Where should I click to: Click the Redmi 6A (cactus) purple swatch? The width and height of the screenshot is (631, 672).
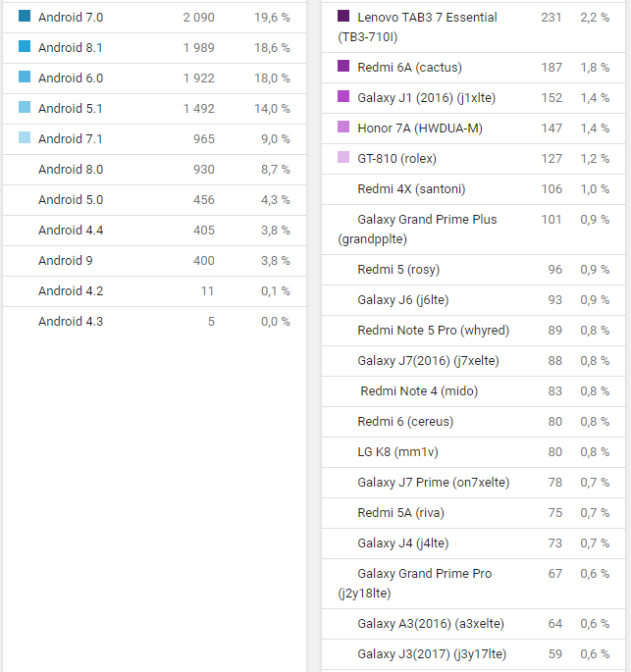(343, 66)
